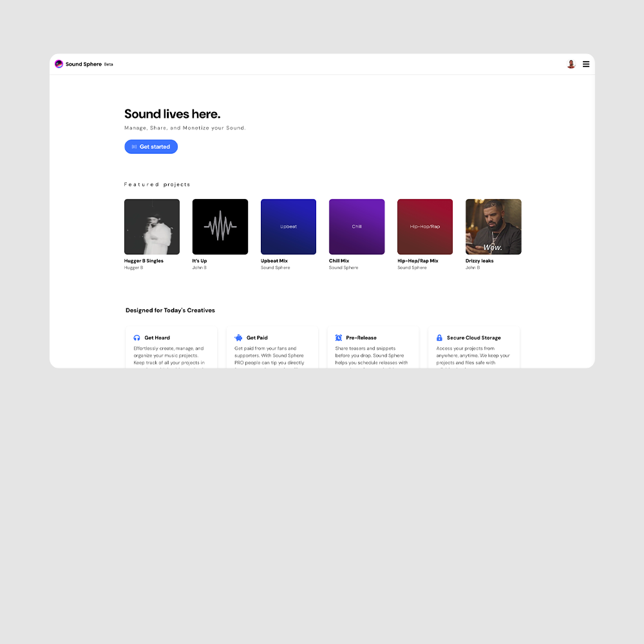
Task: Select the Featured projects section heading
Action: 158,184
